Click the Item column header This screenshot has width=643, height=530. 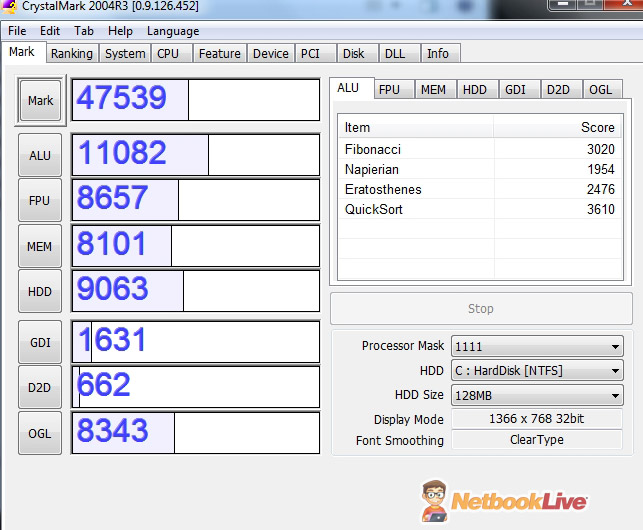(416, 127)
